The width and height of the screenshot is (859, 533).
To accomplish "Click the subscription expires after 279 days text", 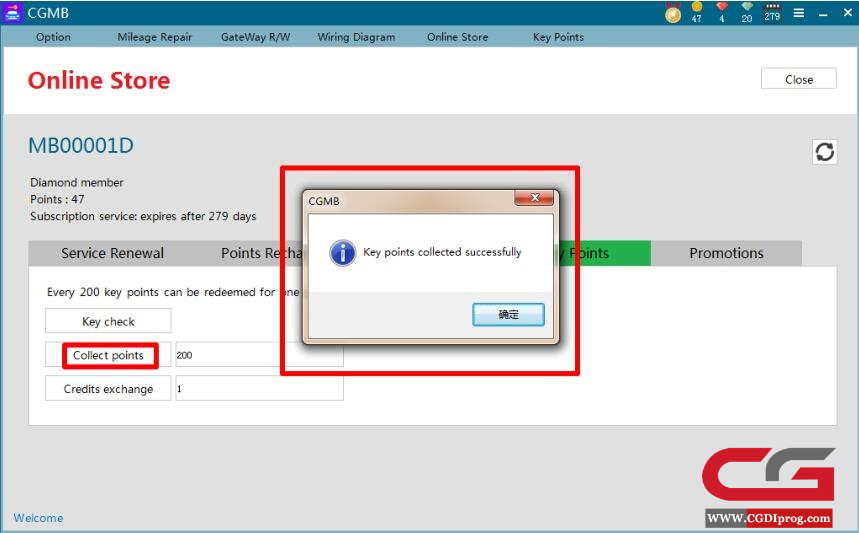I will point(143,216).
